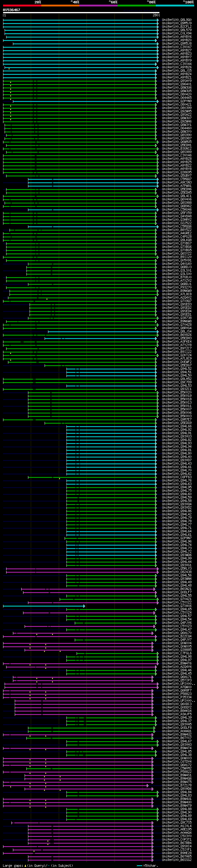Image resolution: width=197 pixels, height=868 pixels.
Task: Select the UniRef100_B9T2C7 label
Action: pos(177,349)
